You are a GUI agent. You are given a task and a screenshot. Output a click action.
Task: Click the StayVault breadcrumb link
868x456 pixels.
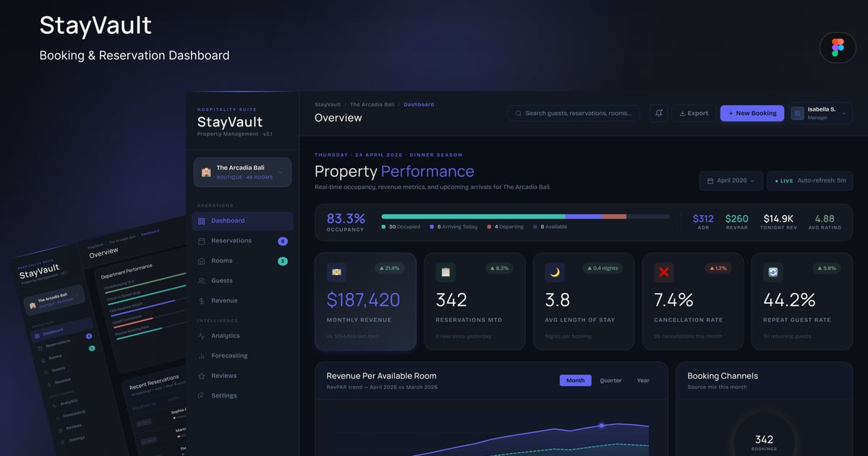pos(328,104)
